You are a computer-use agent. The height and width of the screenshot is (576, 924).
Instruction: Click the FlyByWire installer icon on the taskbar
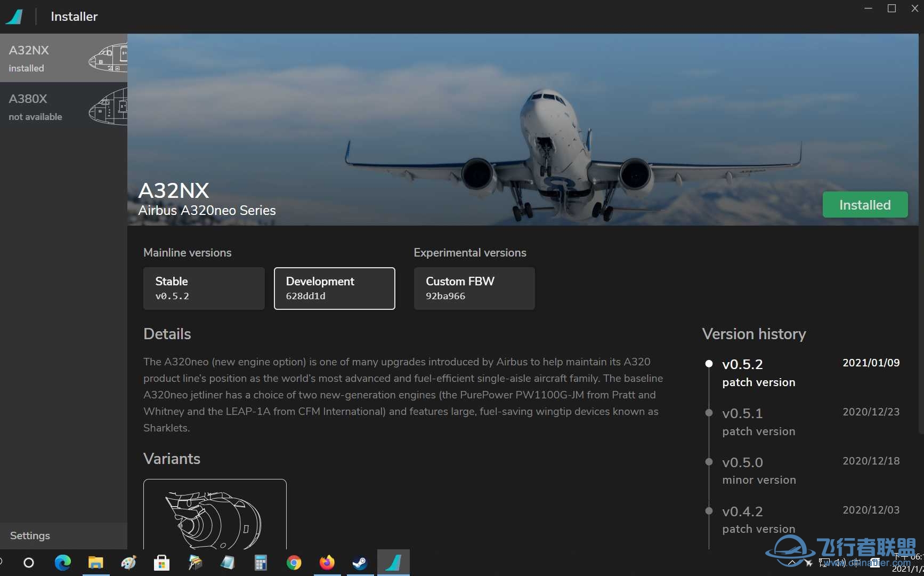click(393, 563)
